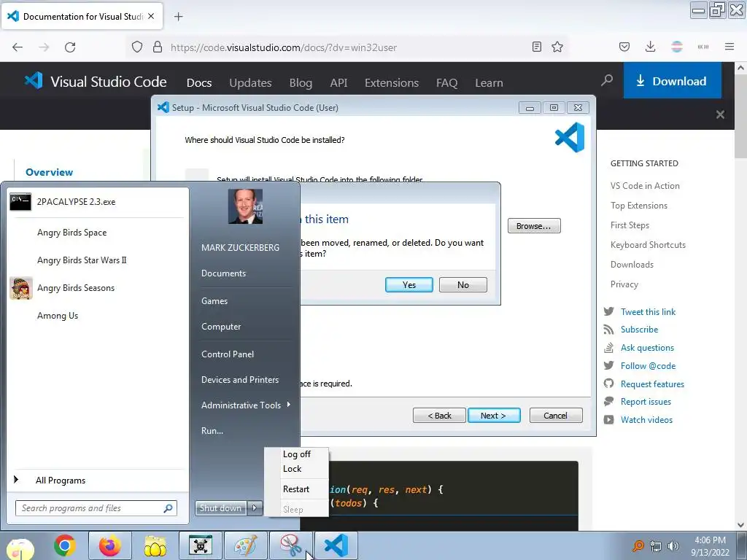Open the Extensions nav item

click(x=392, y=83)
